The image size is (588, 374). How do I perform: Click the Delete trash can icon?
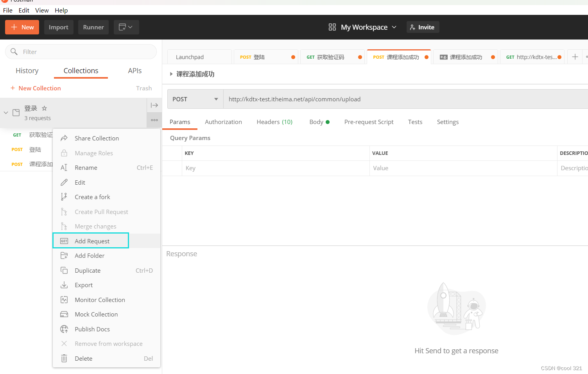click(x=64, y=358)
